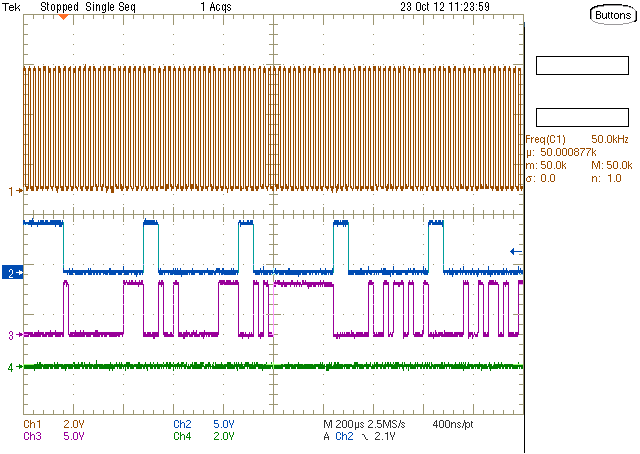Click the Ch4 2.0V scale value

point(223,436)
